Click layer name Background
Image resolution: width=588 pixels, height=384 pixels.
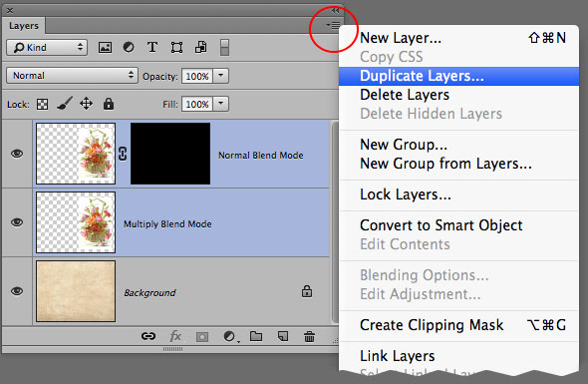tap(149, 293)
